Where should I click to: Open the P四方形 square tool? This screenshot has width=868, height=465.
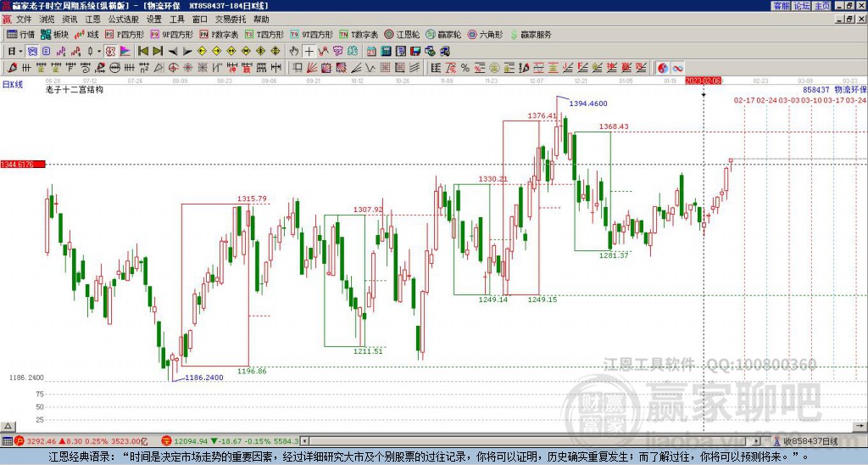125,34
